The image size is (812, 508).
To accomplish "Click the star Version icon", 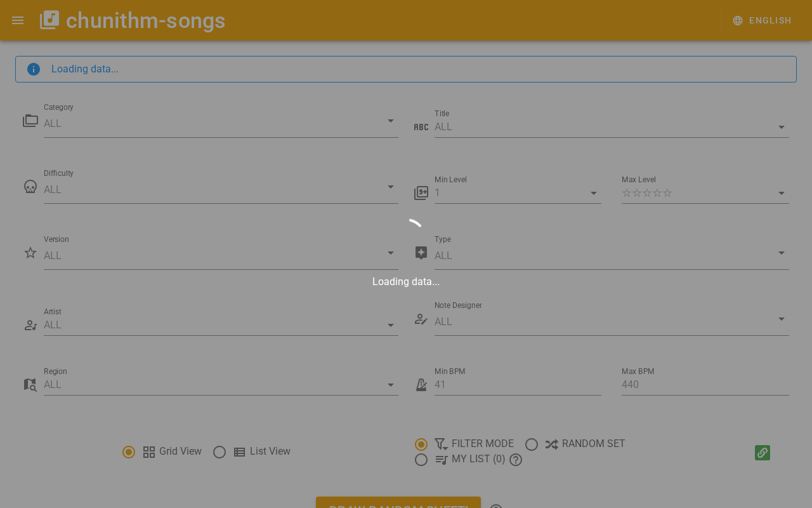I will tap(30, 253).
